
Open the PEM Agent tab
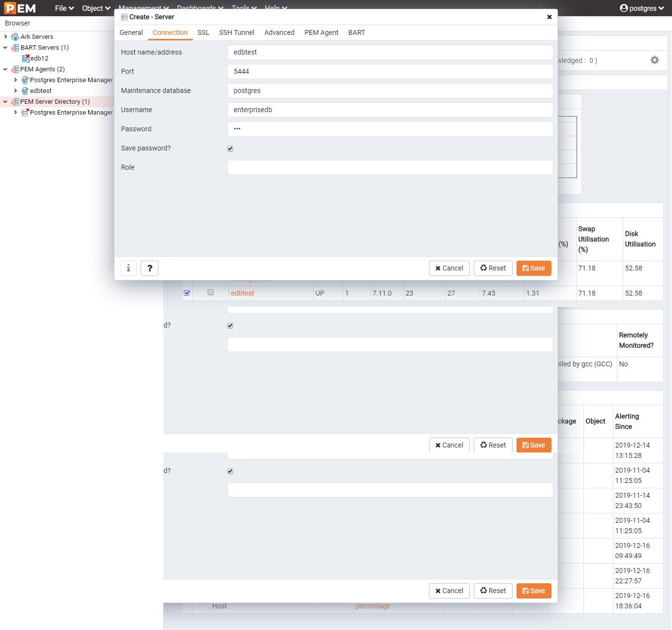tap(321, 32)
